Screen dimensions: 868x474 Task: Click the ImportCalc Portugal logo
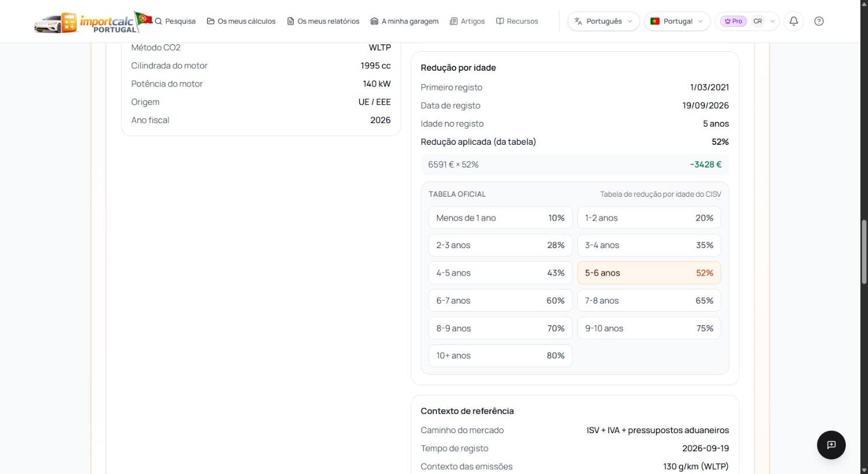tap(93, 22)
